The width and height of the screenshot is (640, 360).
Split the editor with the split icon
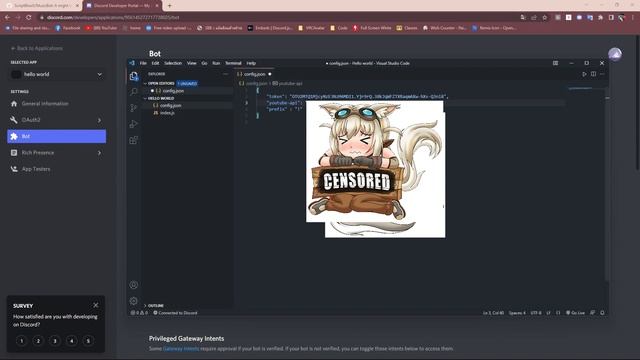pyautogui.click(x=593, y=74)
